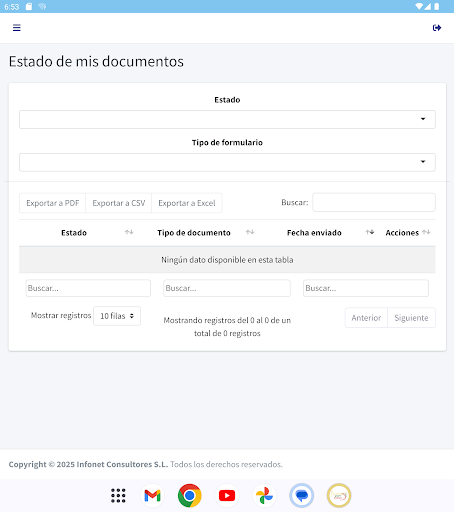
Task: Focus the Fecha enviado Buscar filter
Action: coord(366,288)
